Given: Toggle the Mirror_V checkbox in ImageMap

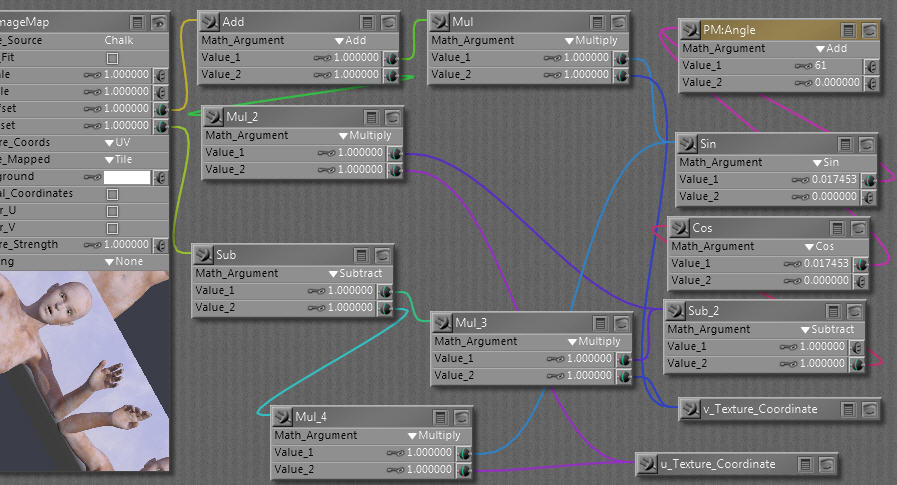Looking at the screenshot, I should [x=113, y=228].
